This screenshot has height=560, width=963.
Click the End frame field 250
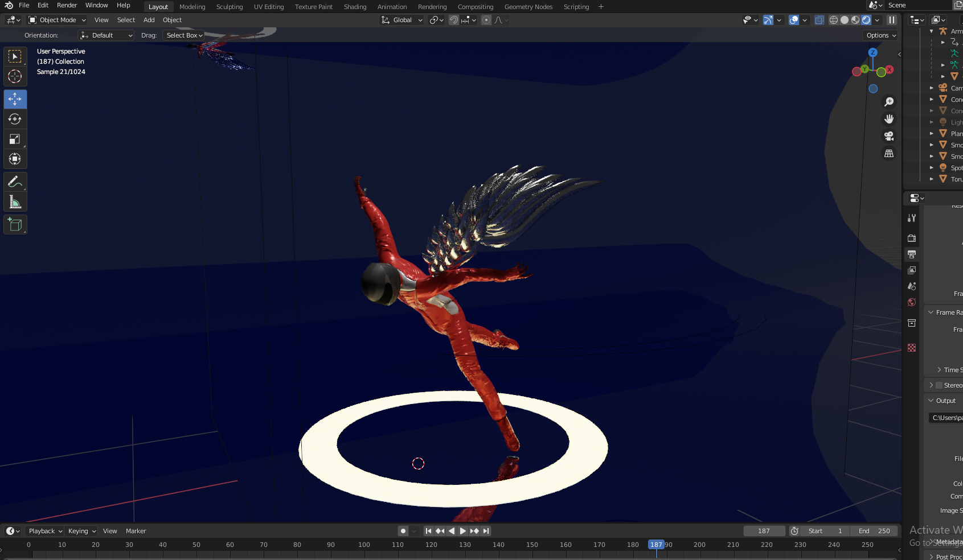pos(874,531)
